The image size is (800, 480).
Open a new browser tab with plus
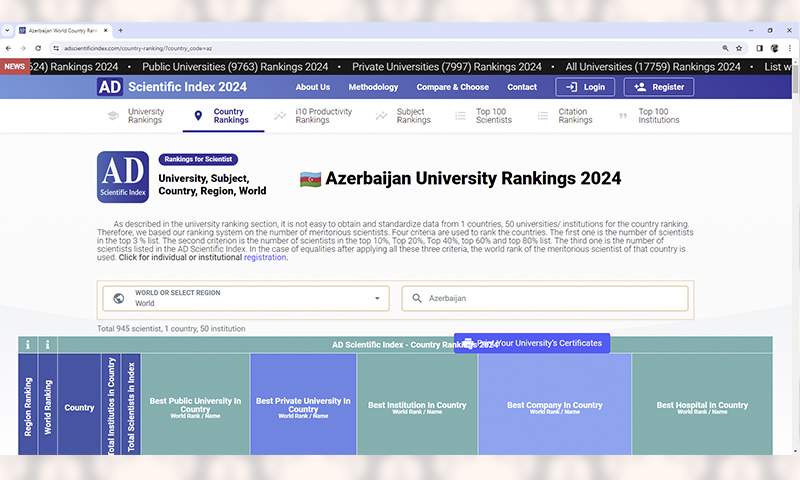[x=120, y=30]
